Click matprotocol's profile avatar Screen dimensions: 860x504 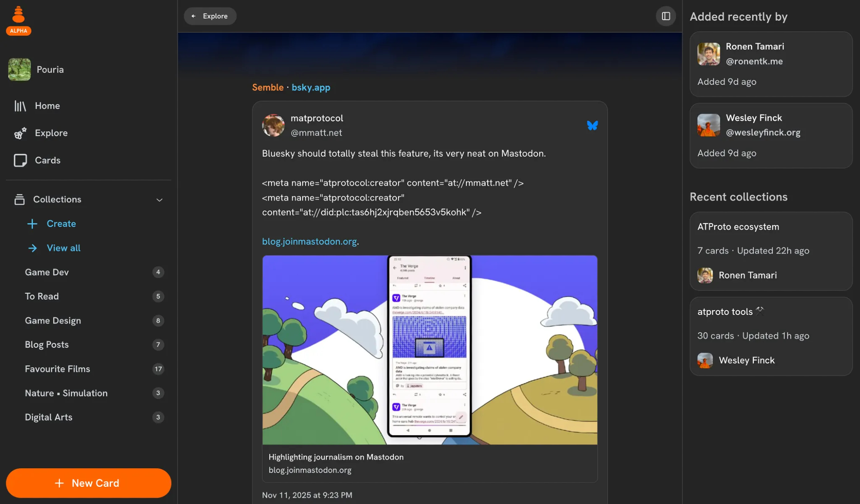(273, 125)
